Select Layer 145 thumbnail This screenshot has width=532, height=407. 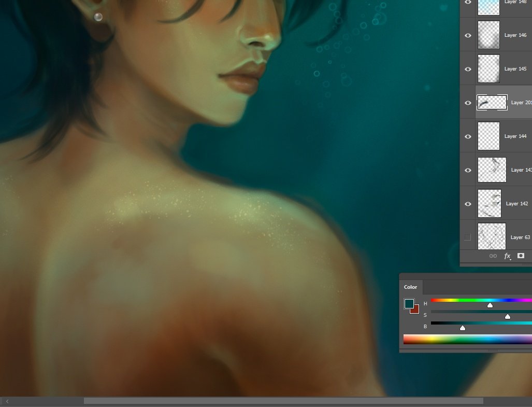488,68
